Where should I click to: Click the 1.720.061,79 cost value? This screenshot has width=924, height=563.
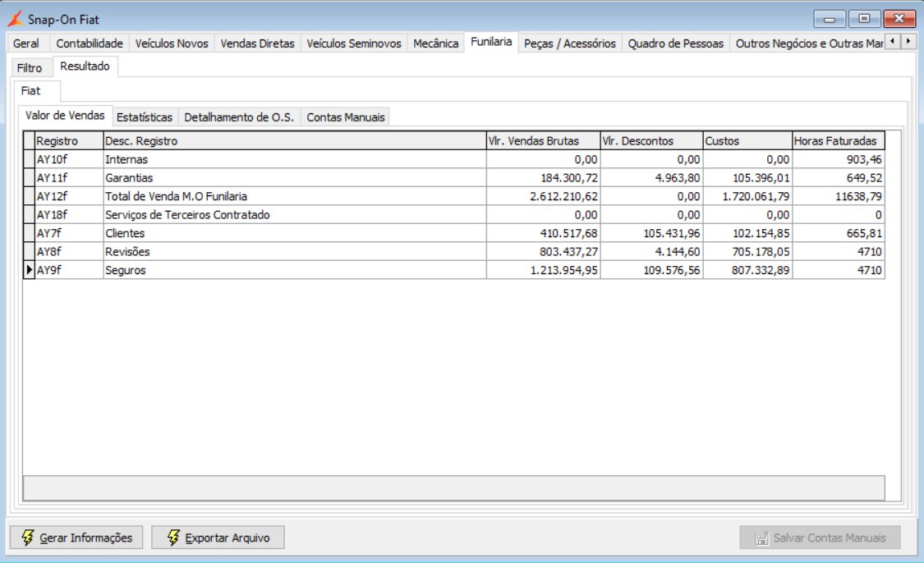747,196
